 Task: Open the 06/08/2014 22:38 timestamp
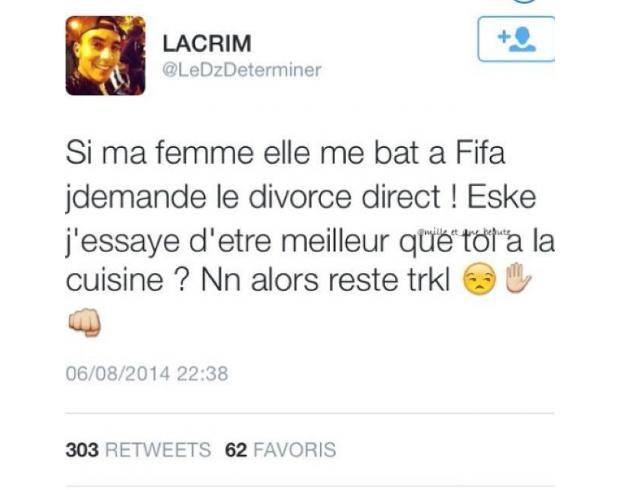point(147,374)
